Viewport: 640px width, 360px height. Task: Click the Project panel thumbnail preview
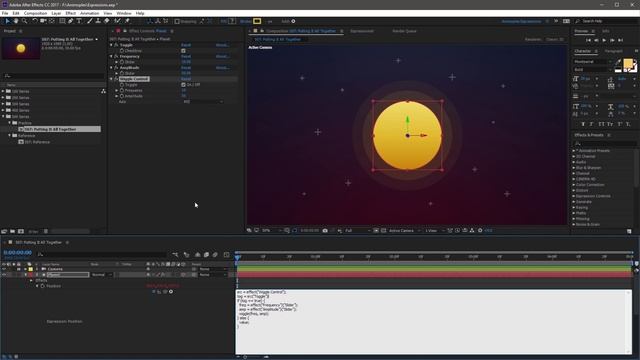21,48
